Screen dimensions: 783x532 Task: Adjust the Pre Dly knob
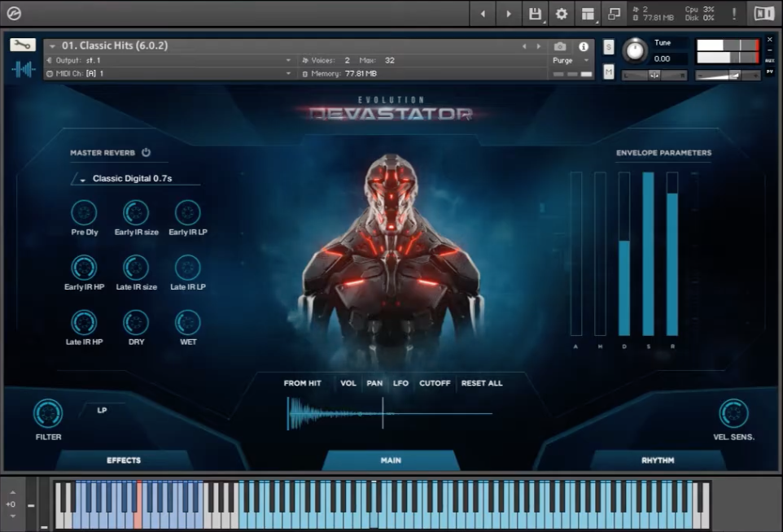[x=84, y=212]
